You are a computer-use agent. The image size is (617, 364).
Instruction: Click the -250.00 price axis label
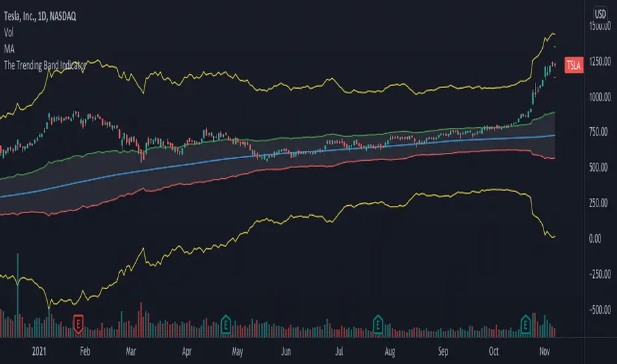600,274
